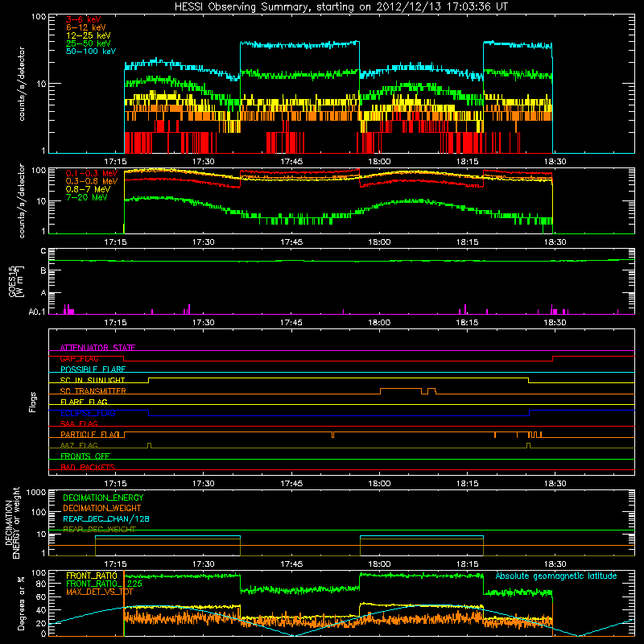The width and height of the screenshot is (644, 644).
Task: Click the 0.1-0.3 MeV legend label
Action: point(92,173)
